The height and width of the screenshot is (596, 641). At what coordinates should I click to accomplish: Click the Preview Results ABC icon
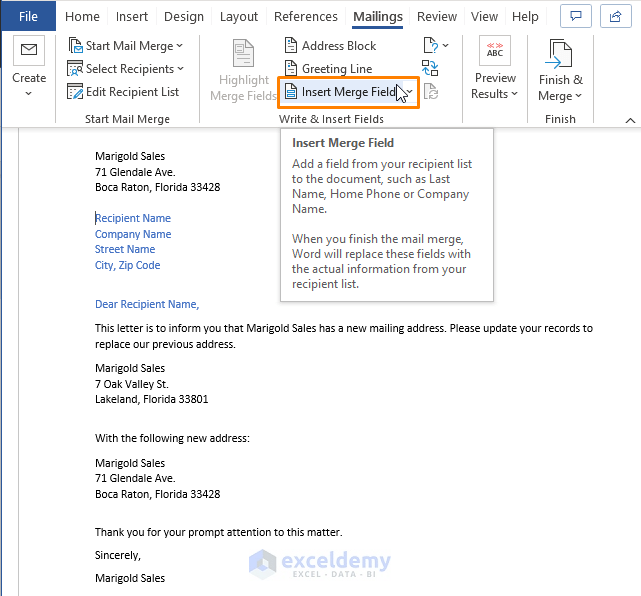coord(495,50)
